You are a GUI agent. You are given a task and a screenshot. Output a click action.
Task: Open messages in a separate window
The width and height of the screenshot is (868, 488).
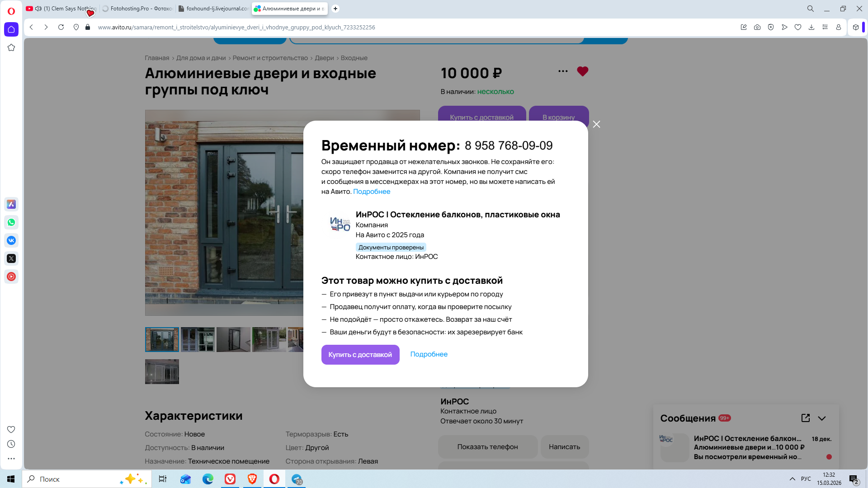805,418
